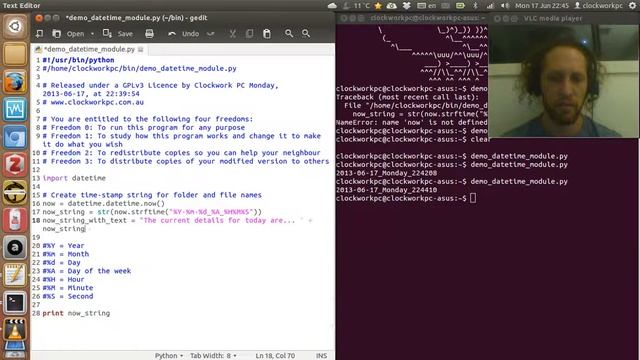
Task: Close the demo_datetime_module.py tab
Action: pyautogui.click(x=141, y=49)
